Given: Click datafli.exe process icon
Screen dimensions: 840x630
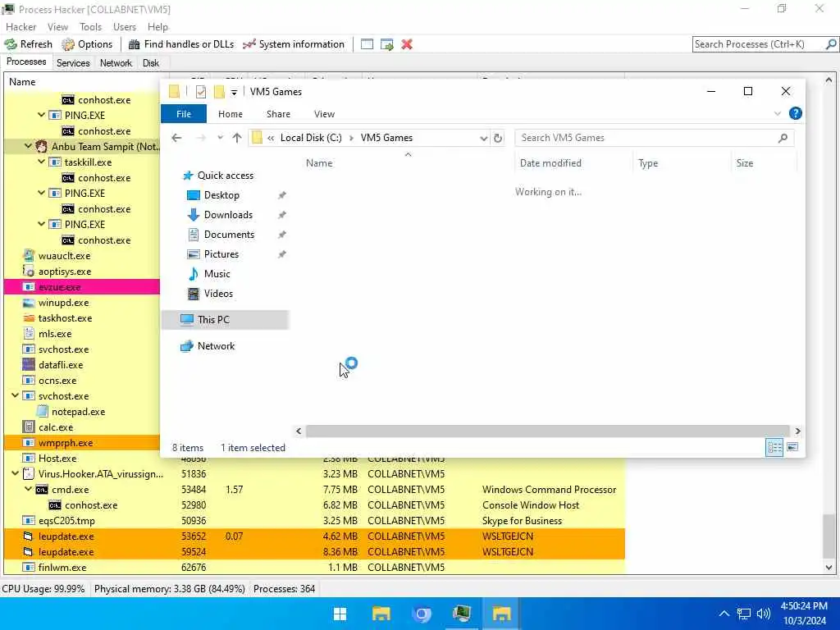Looking at the screenshot, I should (29, 365).
